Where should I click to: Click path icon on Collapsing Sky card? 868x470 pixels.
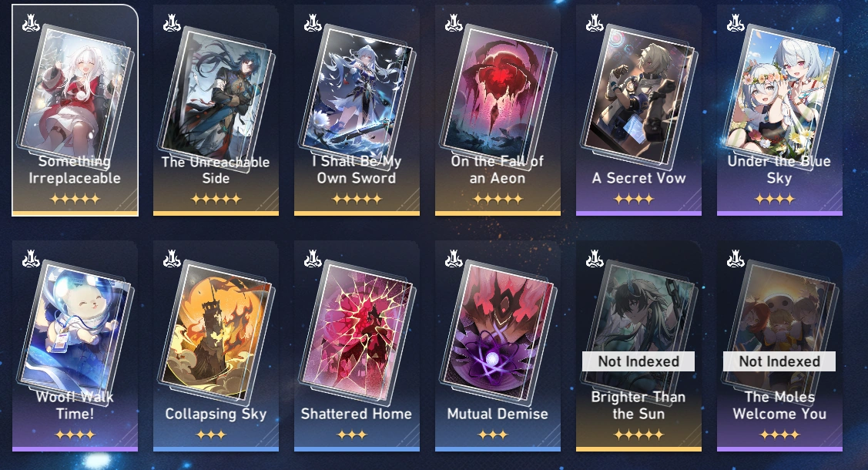click(173, 259)
